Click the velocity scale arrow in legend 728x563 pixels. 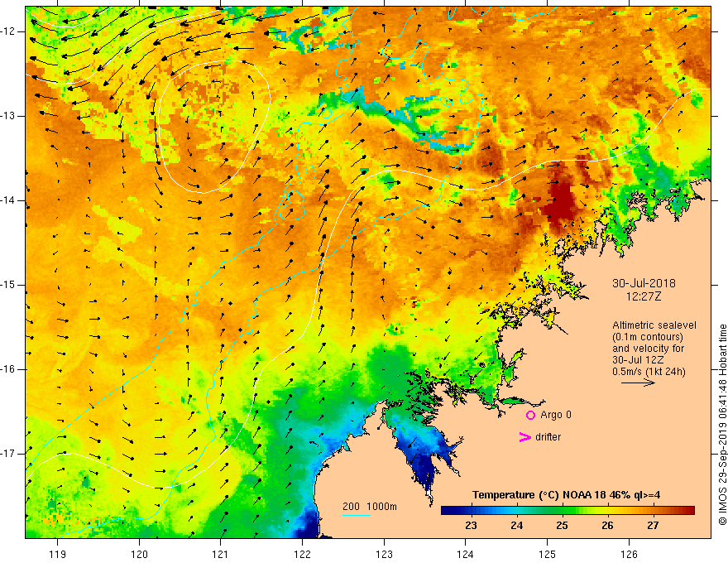(638, 383)
